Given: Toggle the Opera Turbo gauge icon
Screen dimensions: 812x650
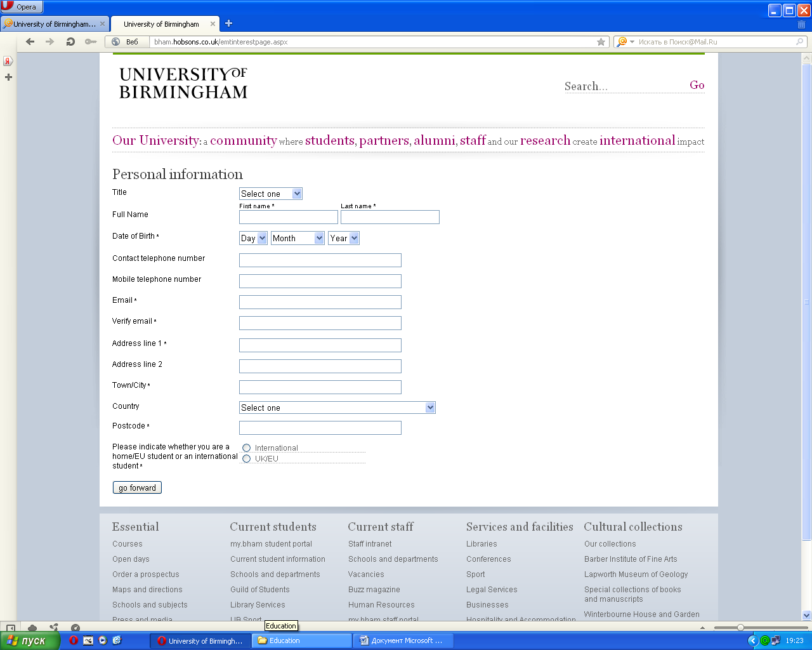Looking at the screenshot, I should pos(75,628).
